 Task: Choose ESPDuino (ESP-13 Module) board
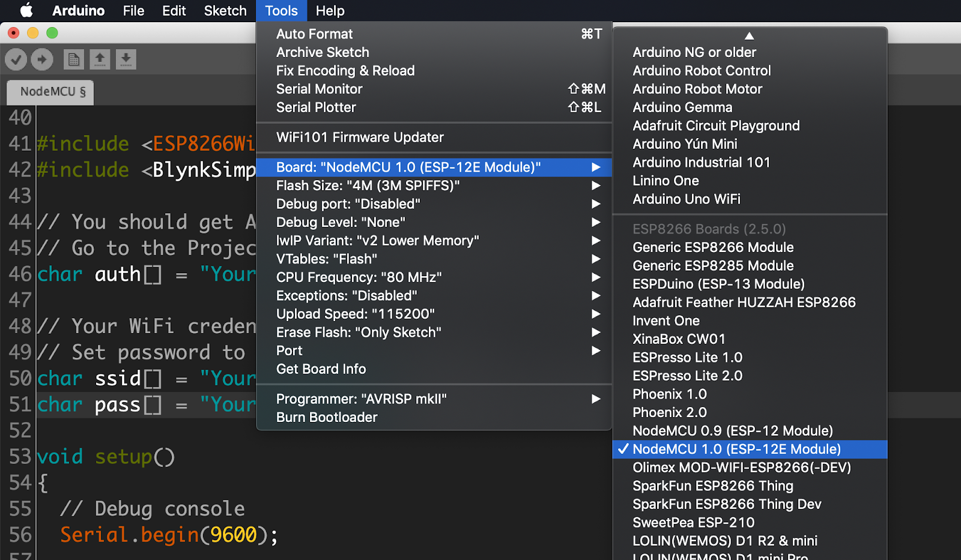tap(750, 284)
